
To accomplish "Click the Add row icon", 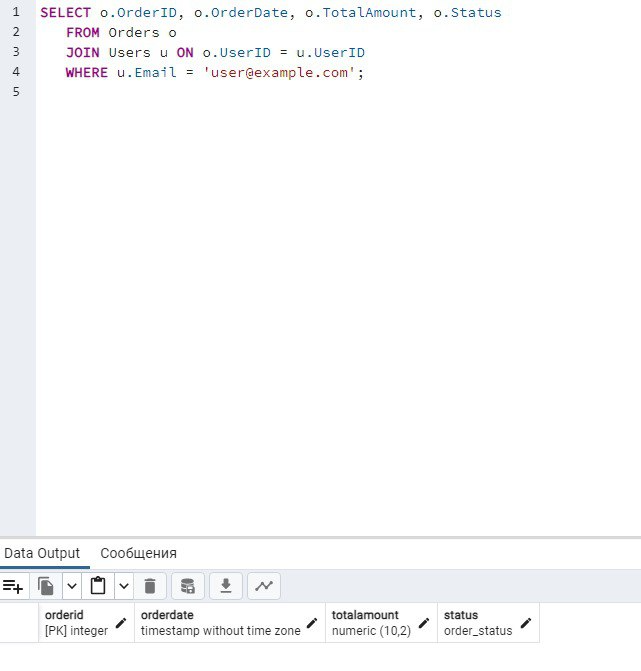I will tap(13, 586).
